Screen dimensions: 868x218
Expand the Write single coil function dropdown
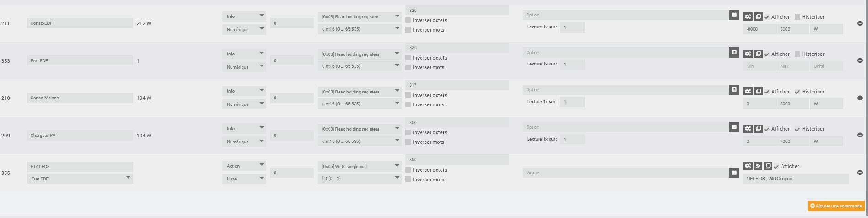360,166
